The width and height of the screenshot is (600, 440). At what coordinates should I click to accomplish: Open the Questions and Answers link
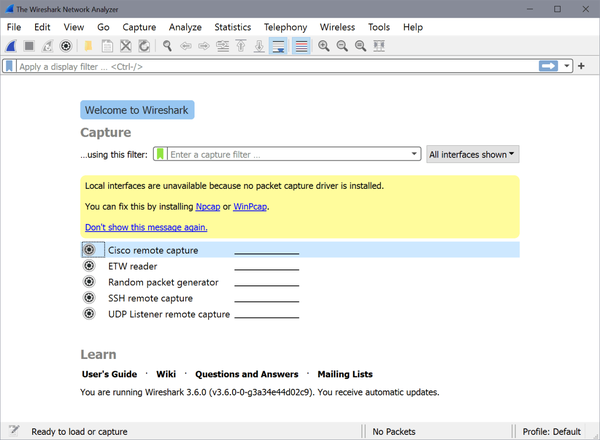pos(247,374)
